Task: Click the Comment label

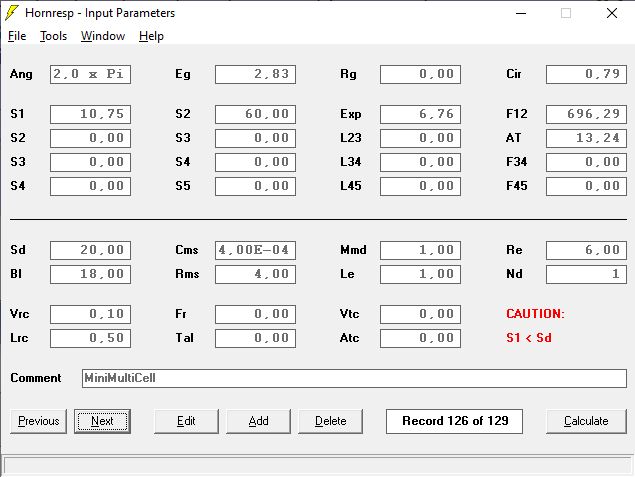Action: 36,378
